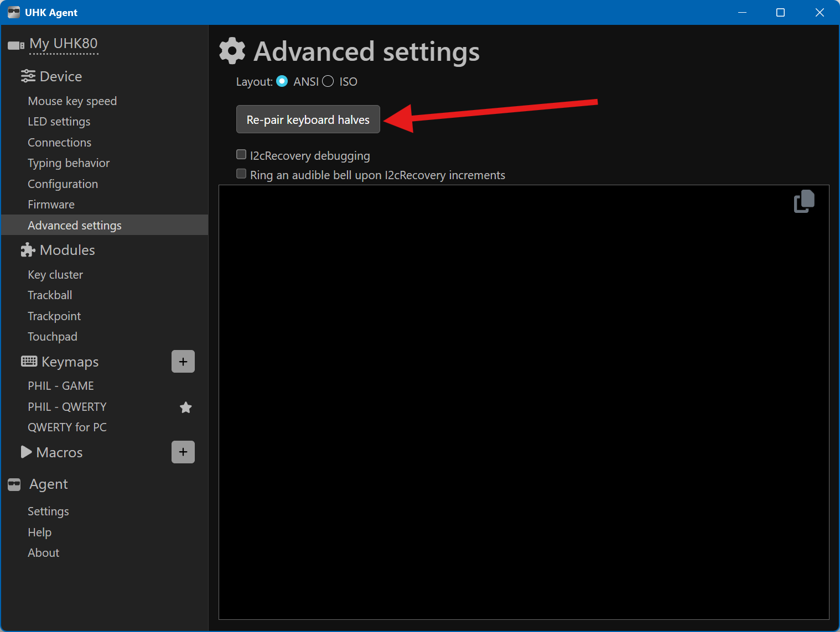Minimize the UHK Agent window
Screen dimensions: 840x632
pos(743,12)
